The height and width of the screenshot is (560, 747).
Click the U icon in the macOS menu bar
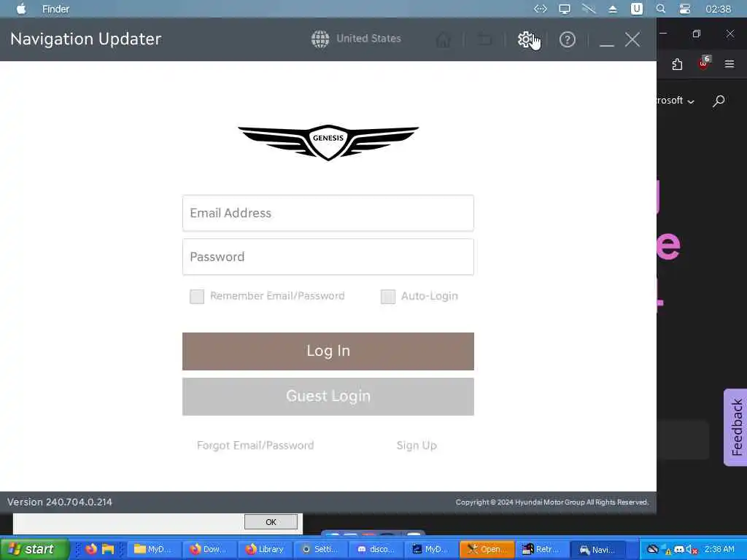636,9
